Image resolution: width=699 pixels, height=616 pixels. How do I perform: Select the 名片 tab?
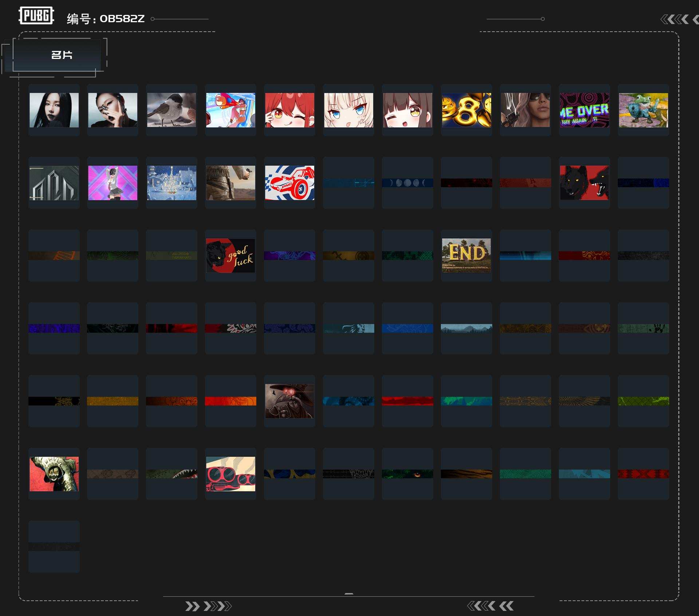[61, 55]
